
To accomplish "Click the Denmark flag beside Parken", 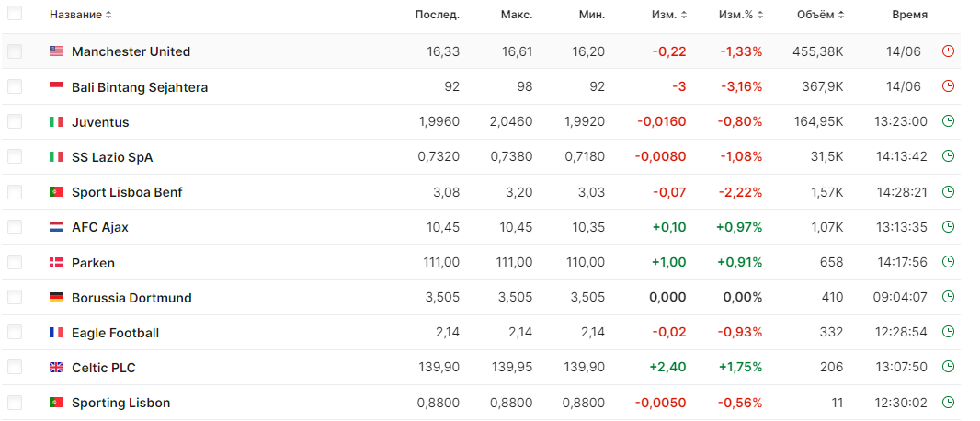I will [56, 262].
